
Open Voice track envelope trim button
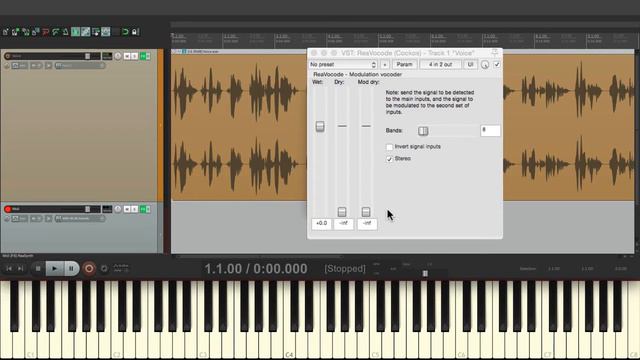coord(19,65)
